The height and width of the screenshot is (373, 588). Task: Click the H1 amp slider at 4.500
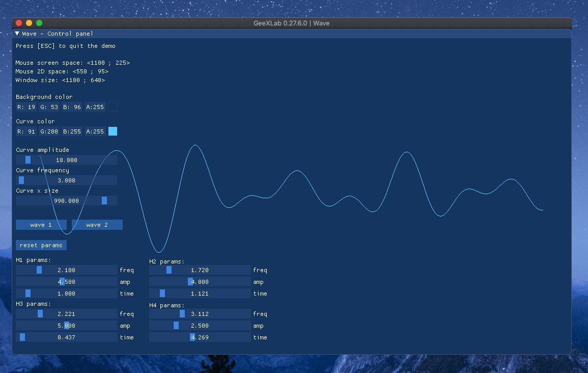(x=67, y=282)
